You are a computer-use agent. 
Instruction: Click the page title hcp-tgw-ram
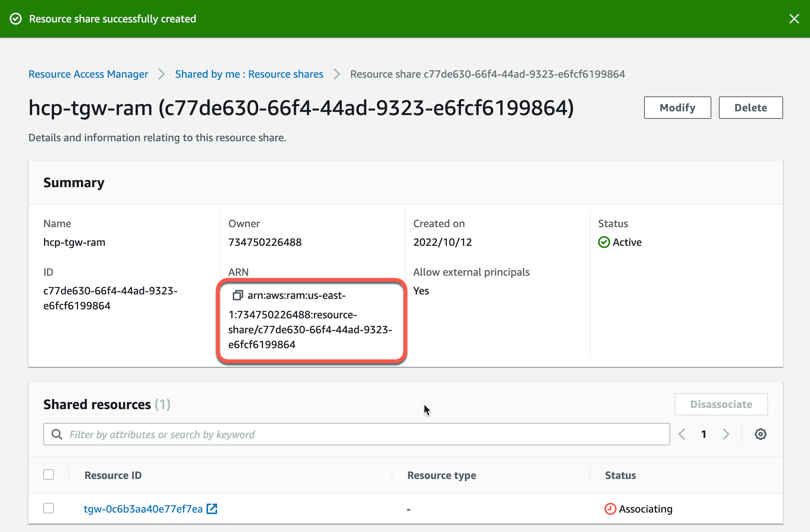[301, 108]
